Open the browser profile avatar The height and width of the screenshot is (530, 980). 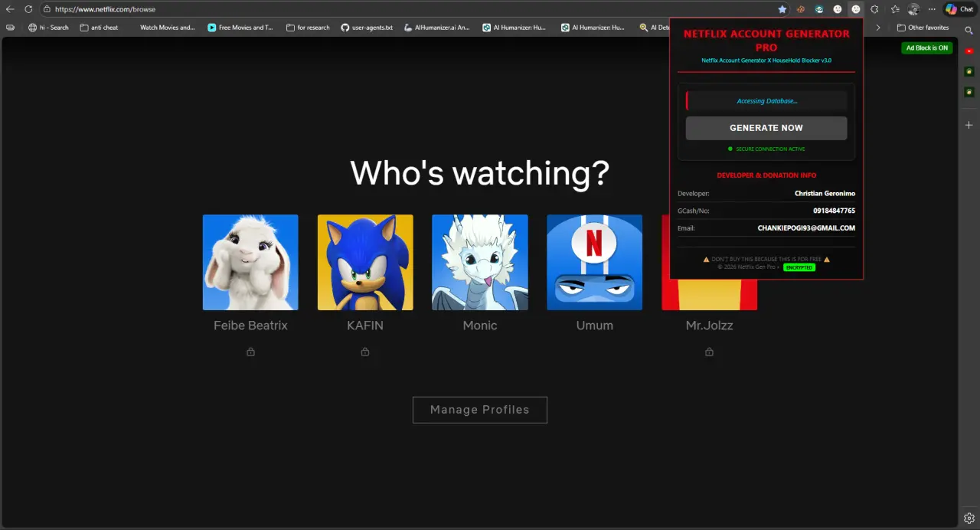tap(913, 9)
